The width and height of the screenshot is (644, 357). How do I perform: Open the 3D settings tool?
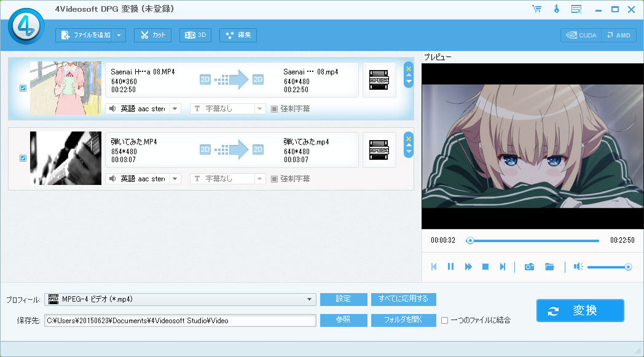tap(195, 35)
